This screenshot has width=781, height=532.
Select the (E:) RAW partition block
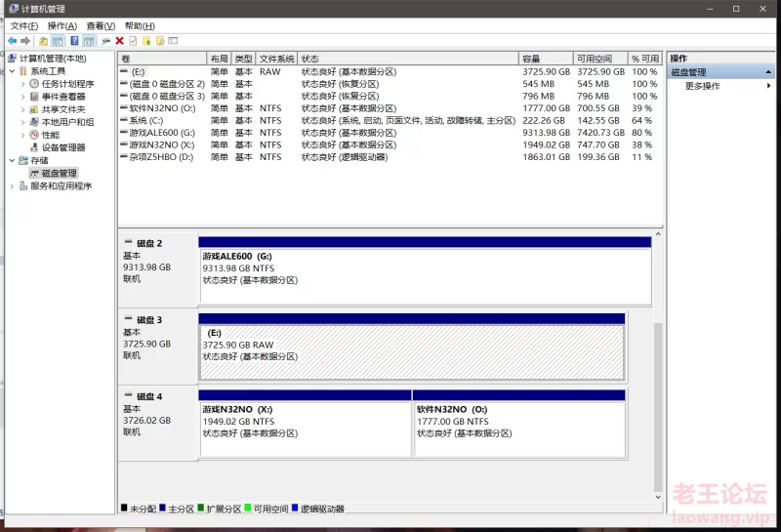point(411,348)
